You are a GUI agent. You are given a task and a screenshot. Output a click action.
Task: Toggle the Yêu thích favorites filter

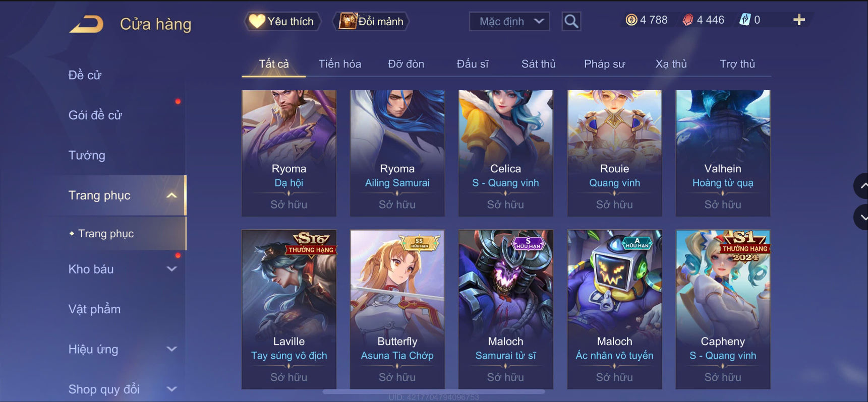(x=282, y=21)
